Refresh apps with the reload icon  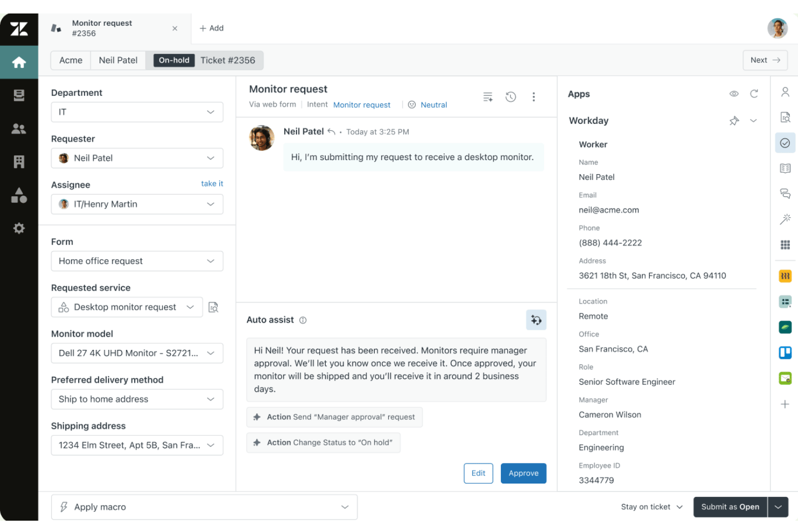tap(754, 94)
